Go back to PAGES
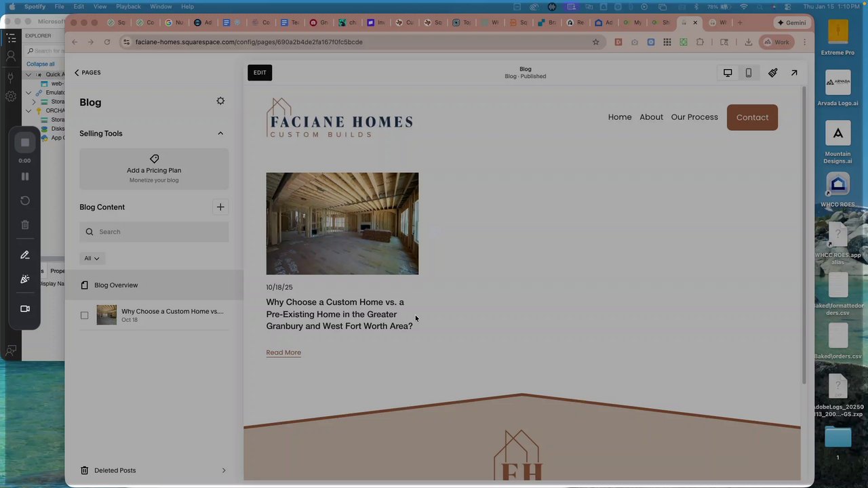Viewport: 868px width, 488px height. point(87,73)
